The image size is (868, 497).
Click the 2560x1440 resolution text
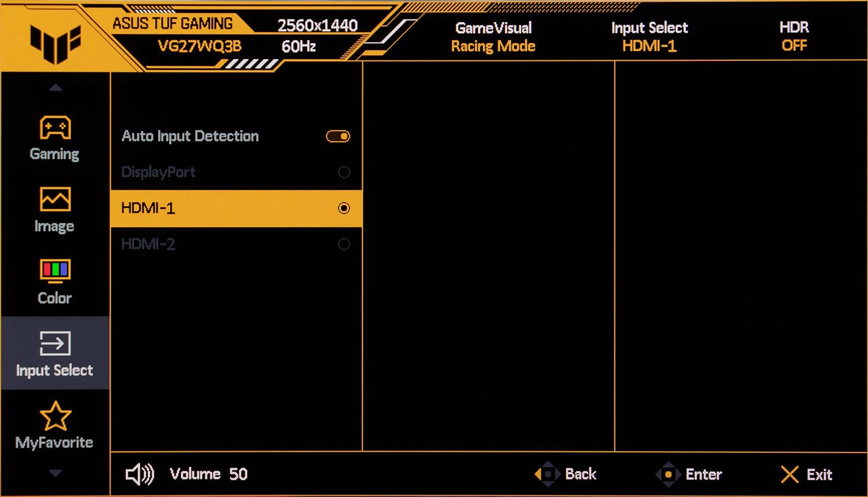pyautogui.click(x=317, y=25)
